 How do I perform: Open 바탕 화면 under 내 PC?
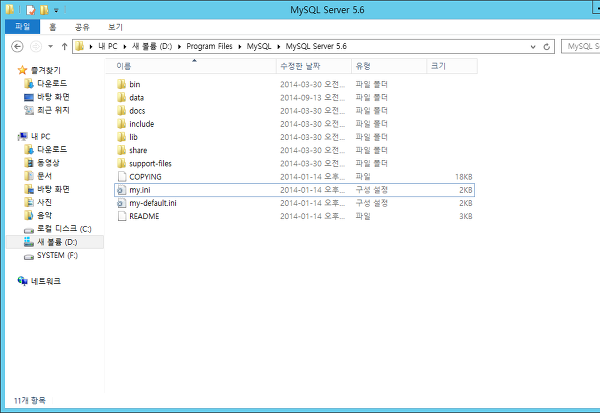(53, 189)
